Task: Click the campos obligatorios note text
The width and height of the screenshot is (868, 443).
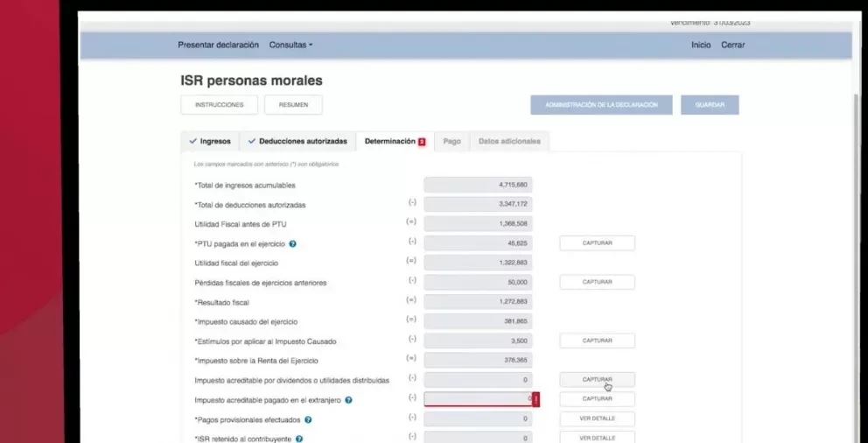Action: [266, 165]
